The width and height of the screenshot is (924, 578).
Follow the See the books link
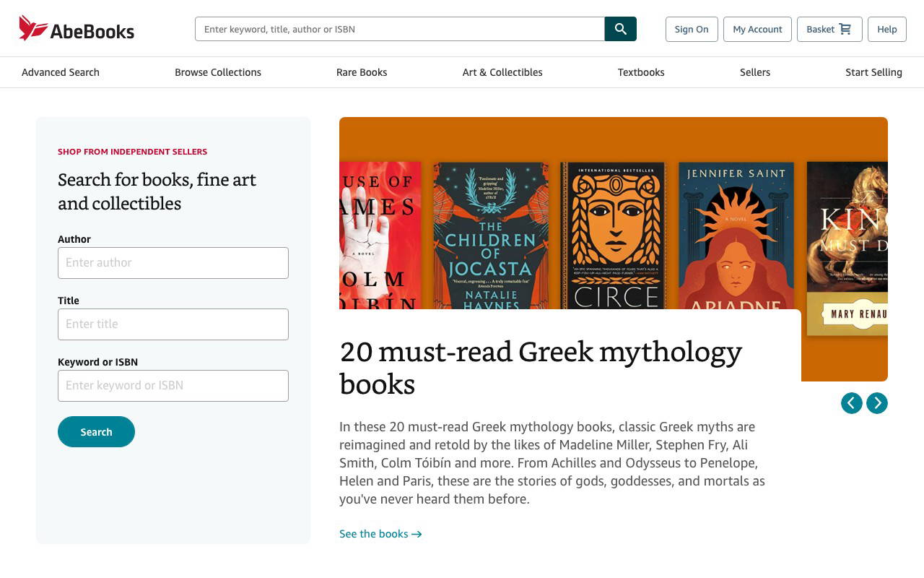[373, 534]
